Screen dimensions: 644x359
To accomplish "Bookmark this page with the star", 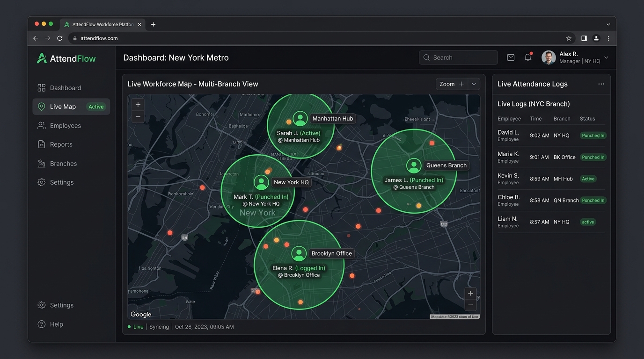I will tap(569, 38).
